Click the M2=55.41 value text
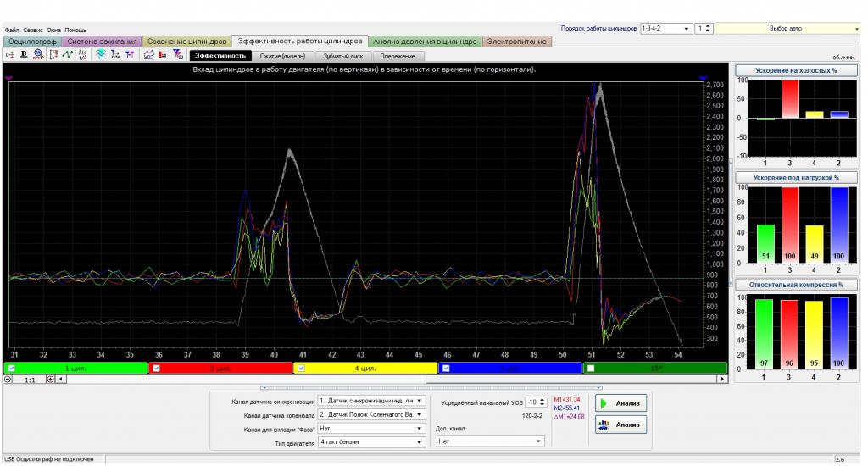This screenshot has width=868, height=466. tap(567, 408)
